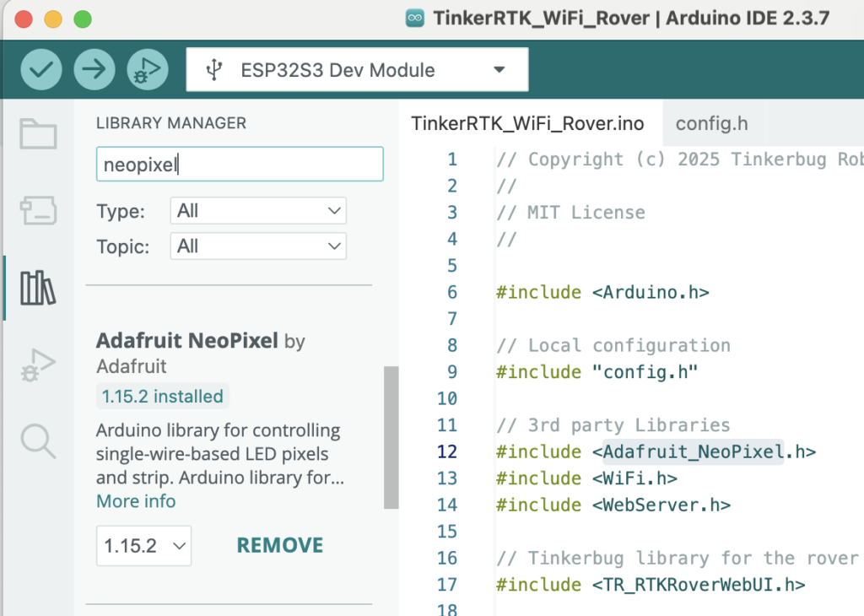Switch to the config.h tab
Viewport: 864px width, 616px height.
[x=711, y=124]
